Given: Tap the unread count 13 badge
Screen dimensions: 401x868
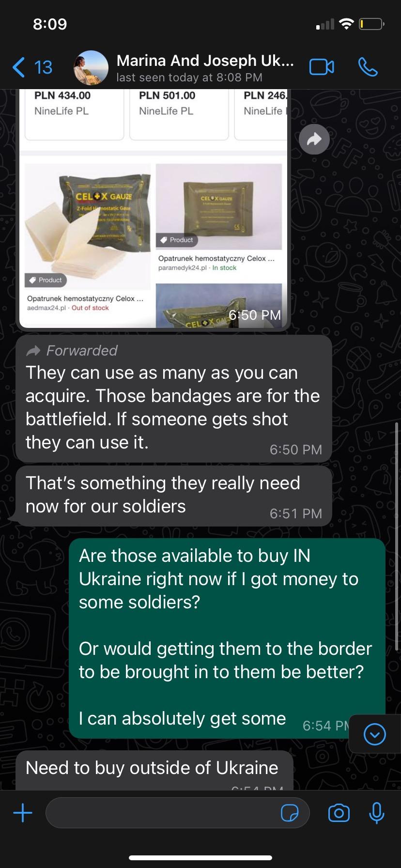Looking at the screenshot, I should click(43, 67).
